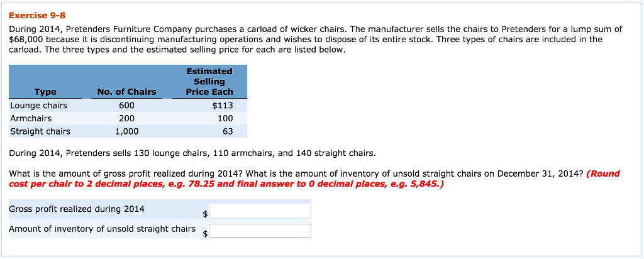644x259 pixels.
Task: Click the unsold straight chairs inventory input field
Action: [x=260, y=231]
